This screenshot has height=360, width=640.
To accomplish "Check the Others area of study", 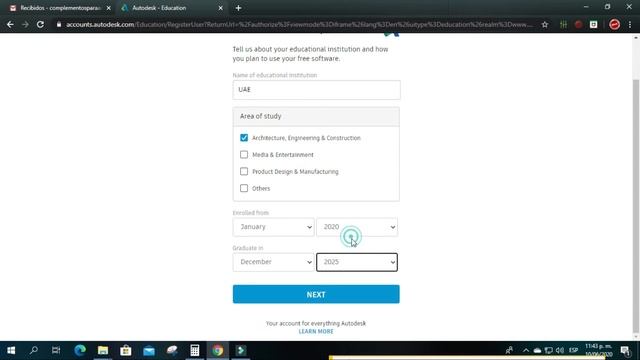I will click(244, 188).
